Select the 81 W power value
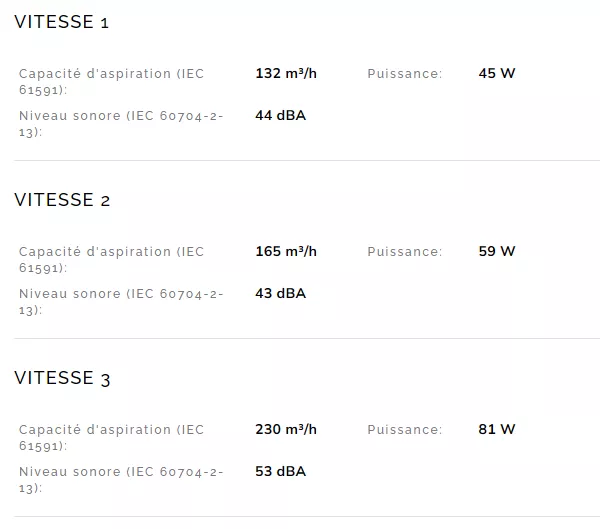Viewport: 600px width, 529px height. click(x=497, y=429)
